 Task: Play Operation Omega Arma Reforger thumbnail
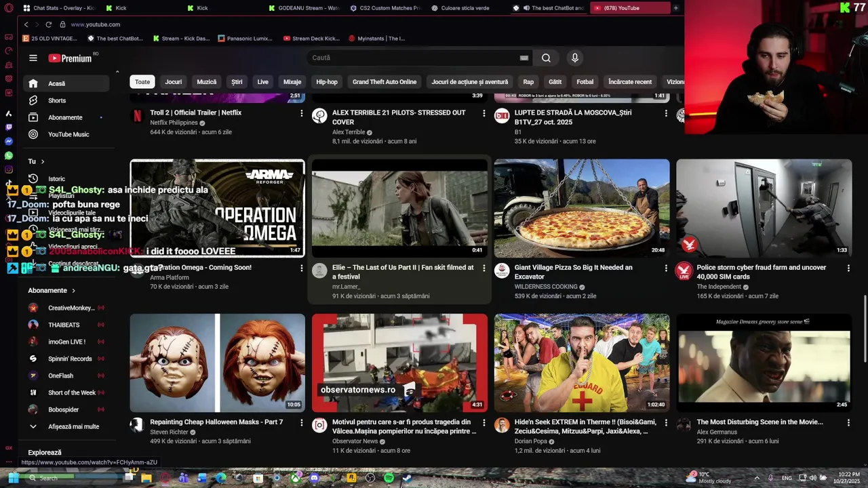pyautogui.click(x=217, y=208)
